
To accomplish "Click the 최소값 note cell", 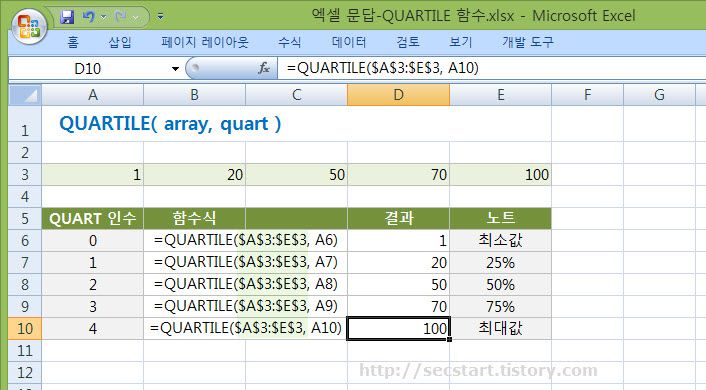I will click(501, 240).
